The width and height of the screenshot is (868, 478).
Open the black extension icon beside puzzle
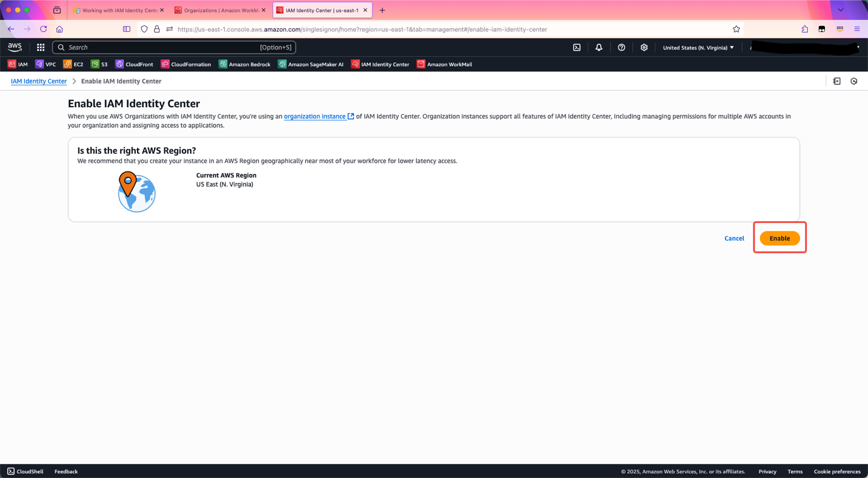(822, 29)
